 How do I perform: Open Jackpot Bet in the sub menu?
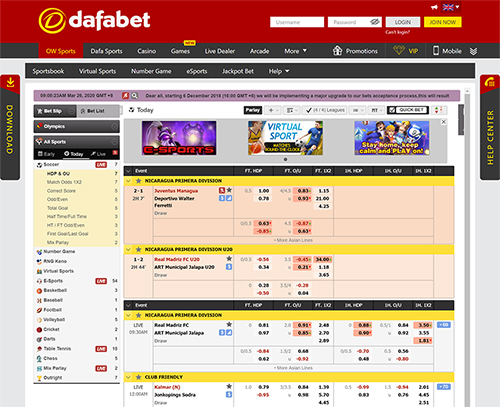tap(238, 71)
